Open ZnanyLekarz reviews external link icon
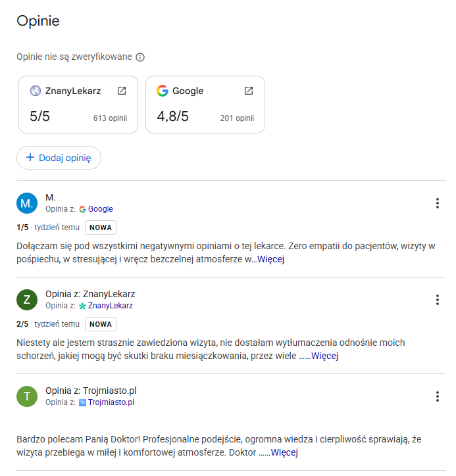The image size is (456, 476). tap(122, 91)
